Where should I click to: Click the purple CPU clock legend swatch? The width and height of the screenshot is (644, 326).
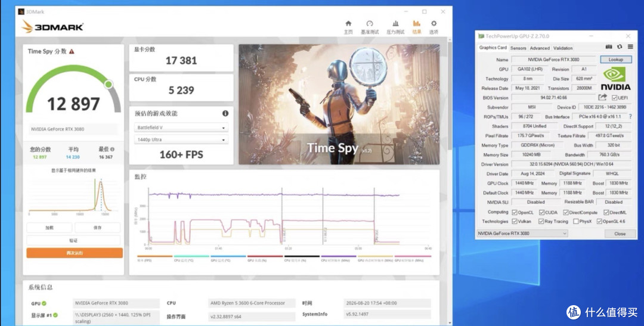[339, 256]
